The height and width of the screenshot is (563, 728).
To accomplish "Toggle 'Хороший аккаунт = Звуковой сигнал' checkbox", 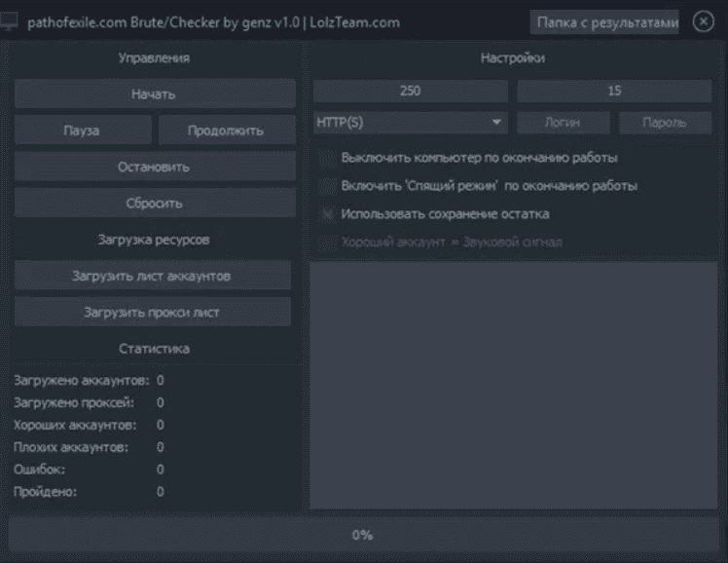I will (x=327, y=242).
